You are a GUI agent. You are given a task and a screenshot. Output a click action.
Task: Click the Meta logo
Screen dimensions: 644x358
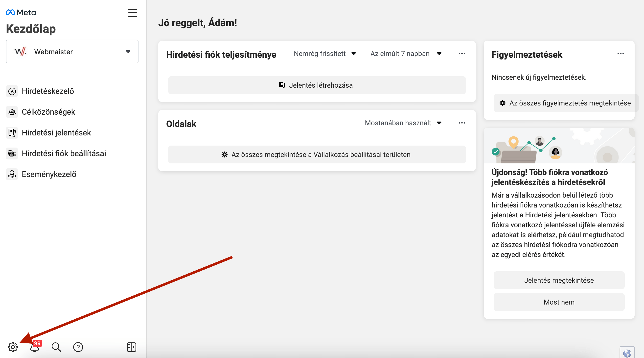[x=21, y=12]
